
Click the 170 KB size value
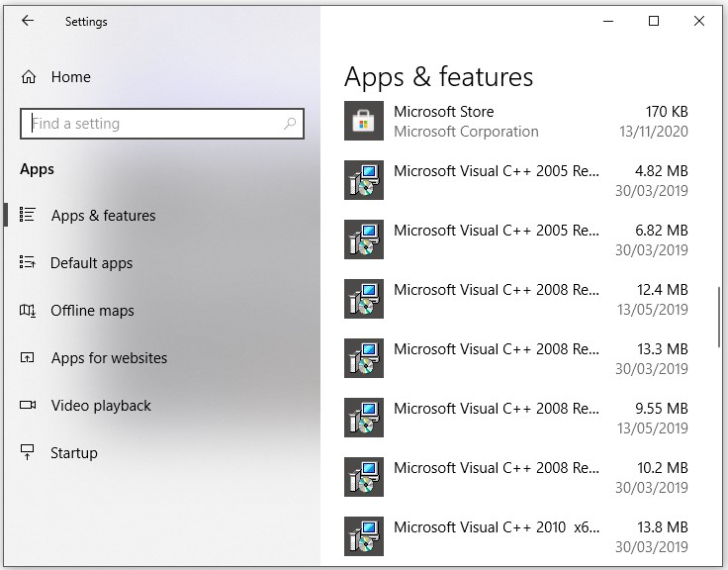[667, 112]
